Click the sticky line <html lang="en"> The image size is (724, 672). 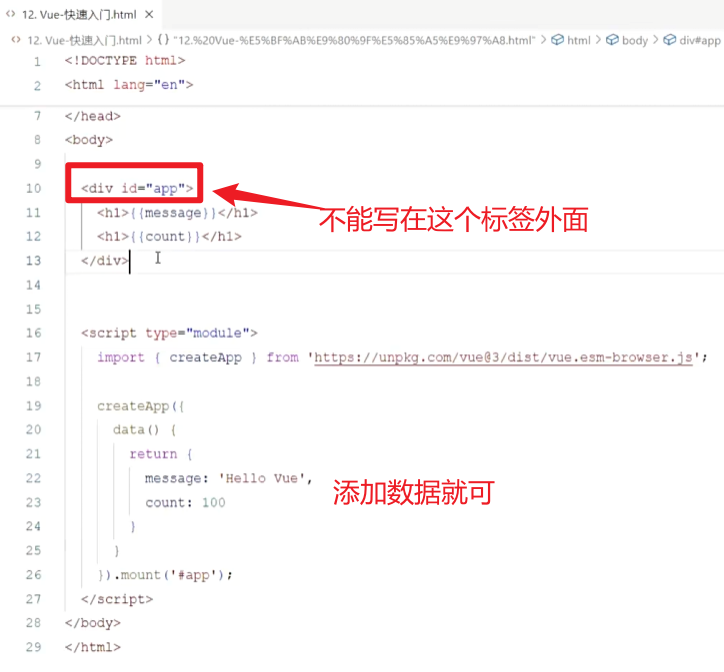[x=129, y=85]
